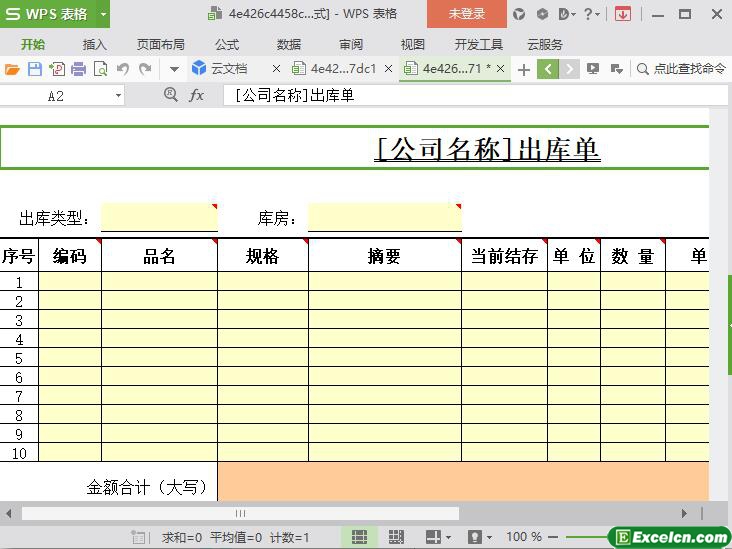732x549 pixels.
Task: Open the WPS 表格 application menu dropdown
Action: [103, 14]
